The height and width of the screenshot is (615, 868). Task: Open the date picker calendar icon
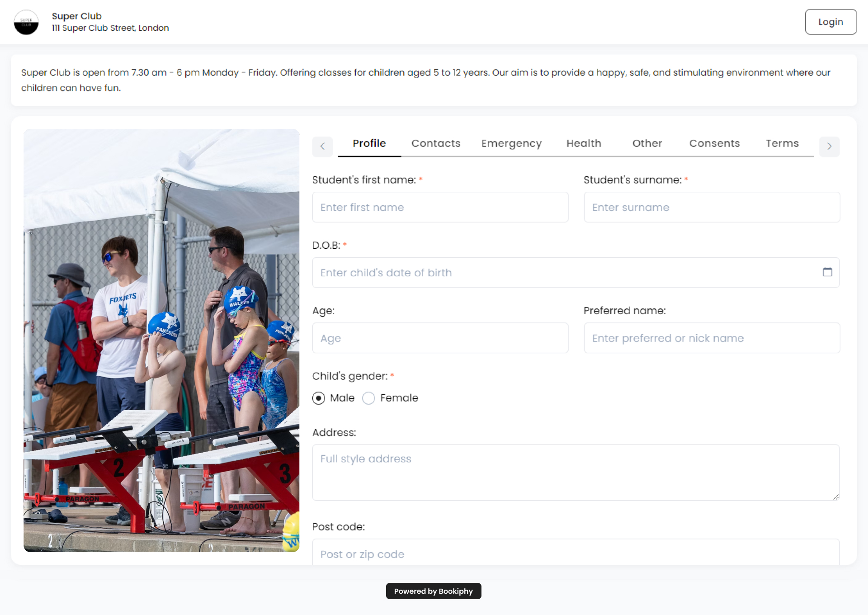pos(828,272)
